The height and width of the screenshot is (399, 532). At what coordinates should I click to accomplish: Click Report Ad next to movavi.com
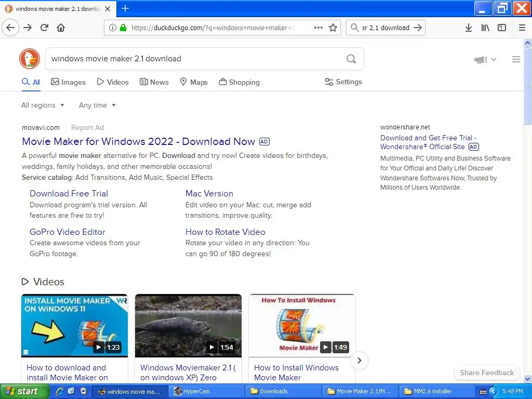(x=87, y=128)
